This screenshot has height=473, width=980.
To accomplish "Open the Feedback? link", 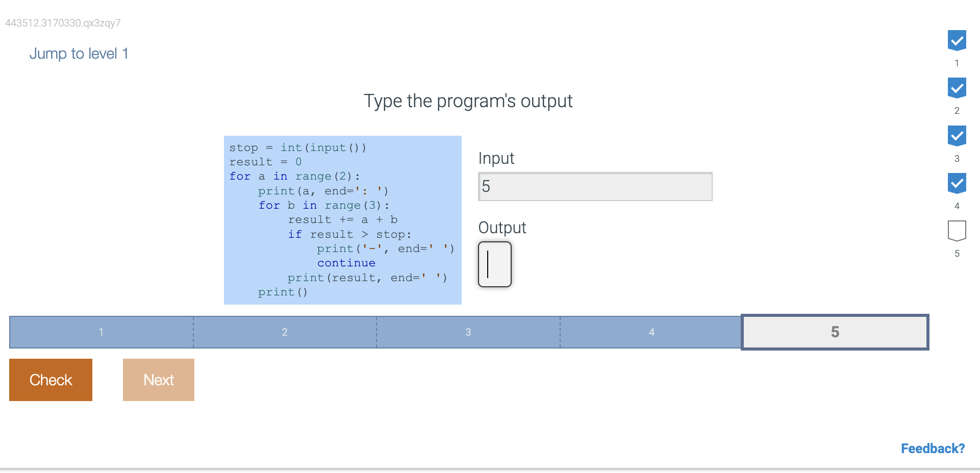I will (932, 449).
